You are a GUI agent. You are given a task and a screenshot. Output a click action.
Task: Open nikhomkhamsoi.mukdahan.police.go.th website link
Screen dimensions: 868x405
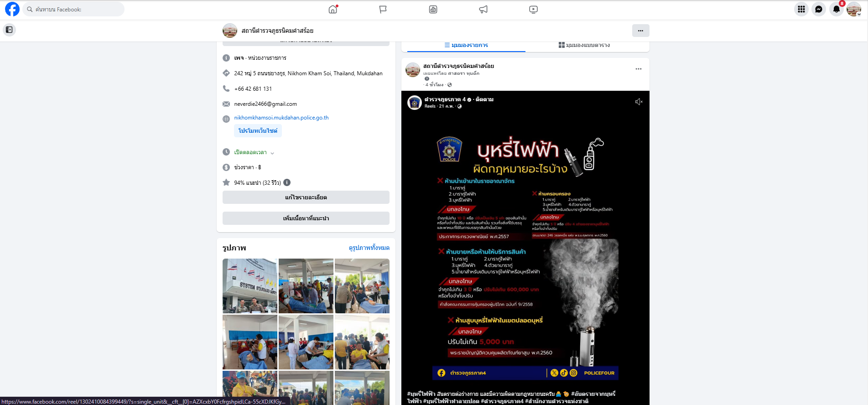pos(281,118)
